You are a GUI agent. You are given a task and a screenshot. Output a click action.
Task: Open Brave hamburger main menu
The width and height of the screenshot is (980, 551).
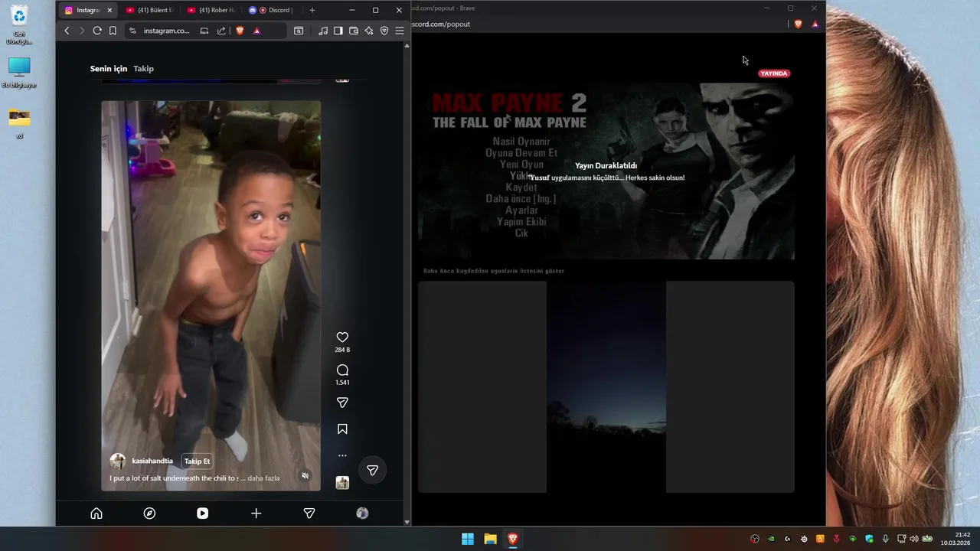(x=400, y=31)
